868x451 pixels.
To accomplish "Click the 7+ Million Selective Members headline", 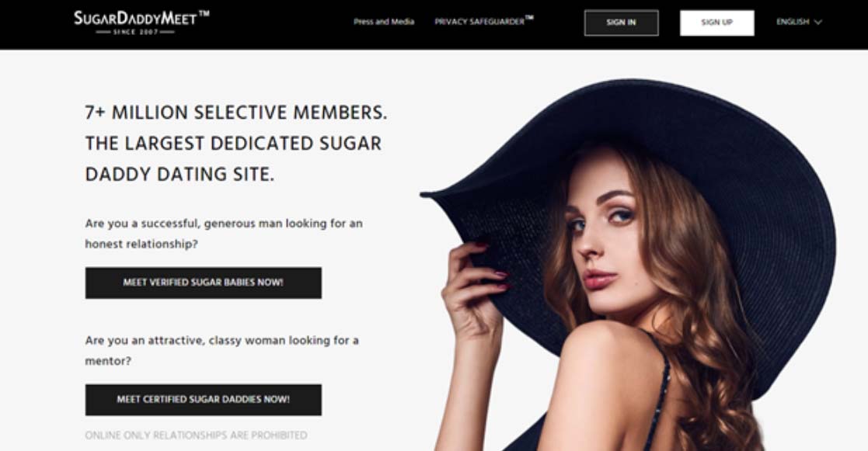I will click(x=235, y=113).
